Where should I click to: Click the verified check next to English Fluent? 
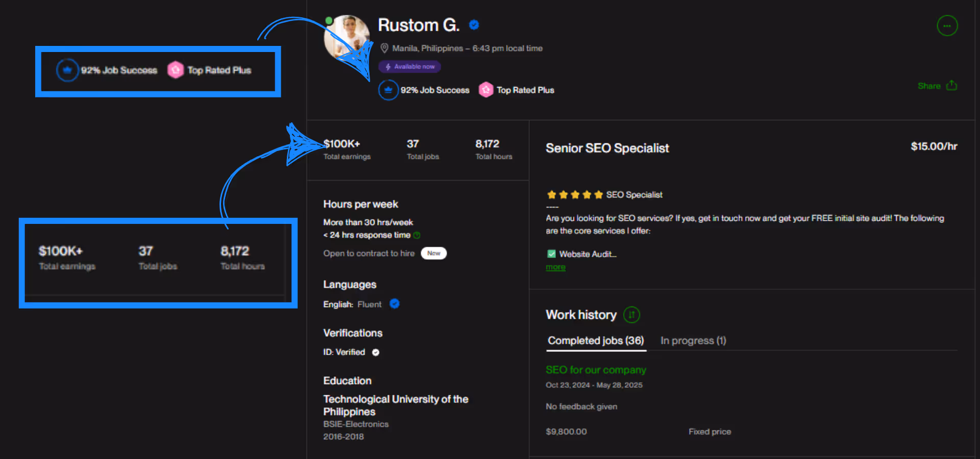(395, 304)
